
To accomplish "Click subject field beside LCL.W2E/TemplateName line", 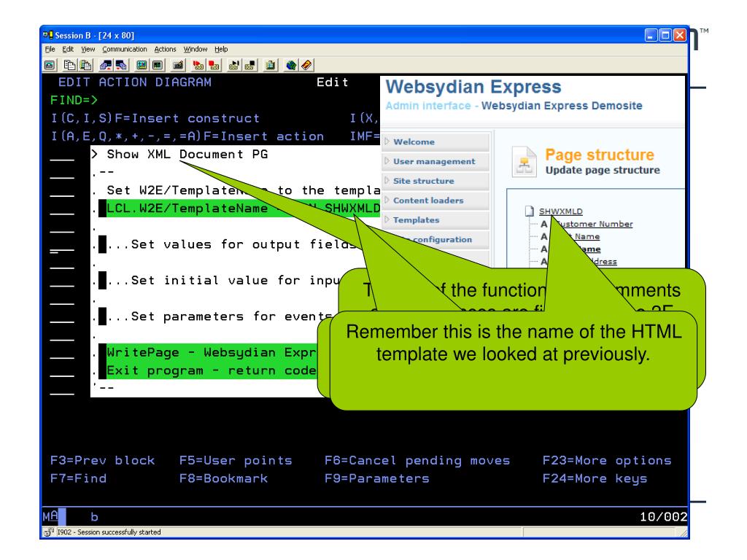I will 62,209.
